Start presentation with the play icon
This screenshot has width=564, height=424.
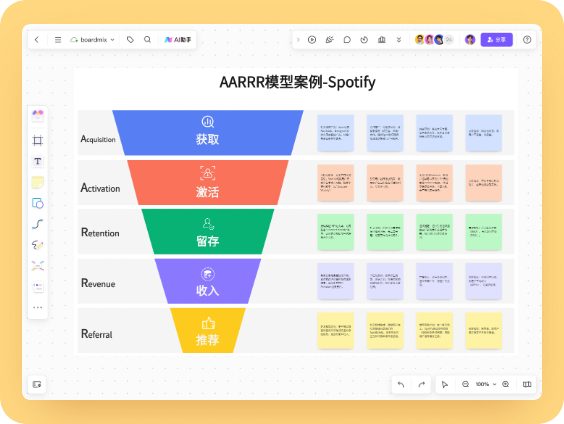click(312, 40)
